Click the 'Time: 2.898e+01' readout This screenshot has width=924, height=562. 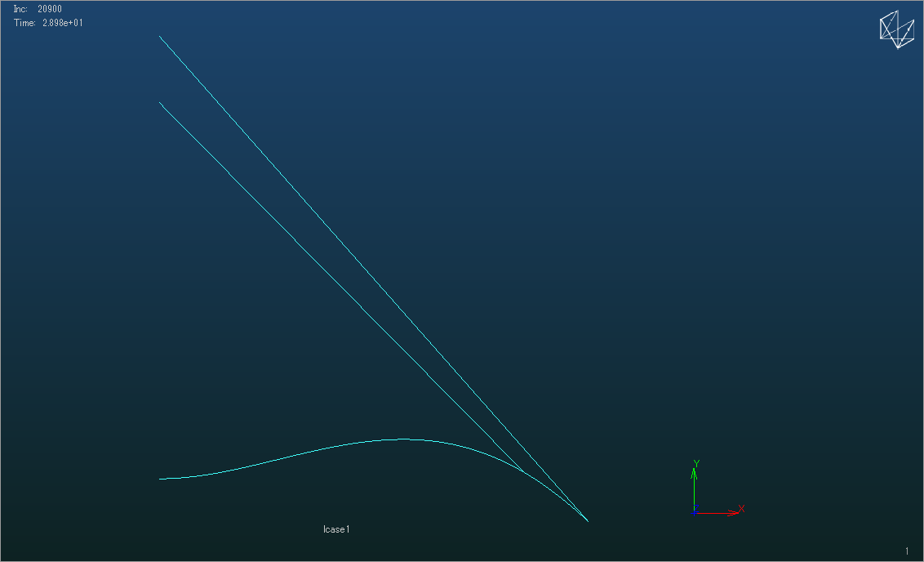48,23
